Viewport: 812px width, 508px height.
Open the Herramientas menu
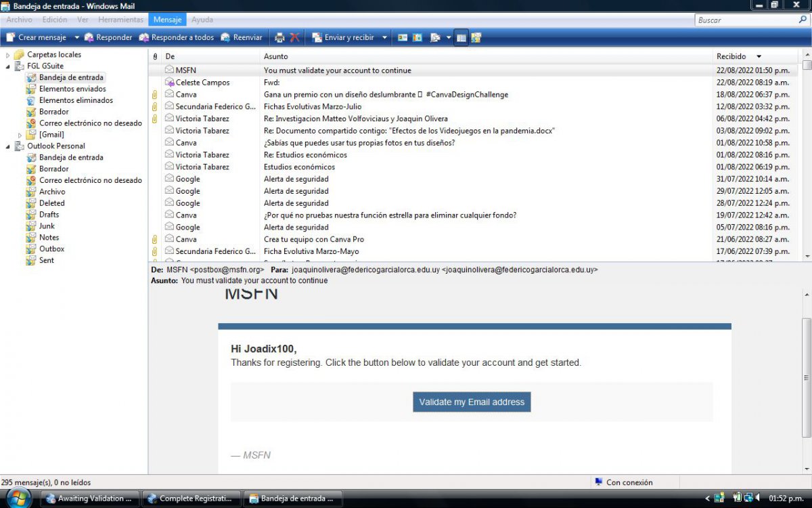click(x=120, y=20)
